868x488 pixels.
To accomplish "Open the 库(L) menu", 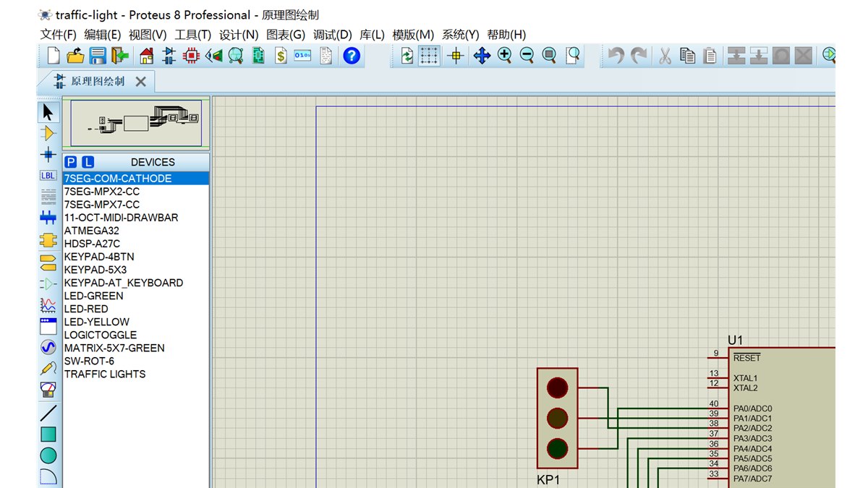I will [372, 35].
